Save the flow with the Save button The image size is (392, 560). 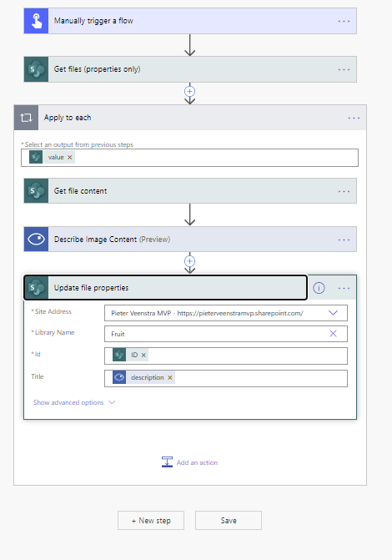[x=229, y=520]
